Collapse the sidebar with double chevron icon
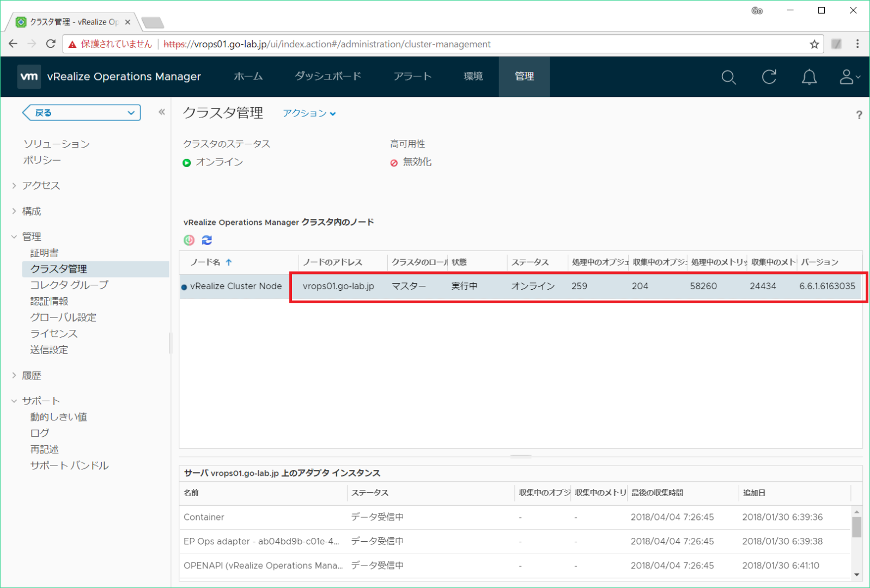This screenshot has height=588, width=870. pyautogui.click(x=162, y=112)
